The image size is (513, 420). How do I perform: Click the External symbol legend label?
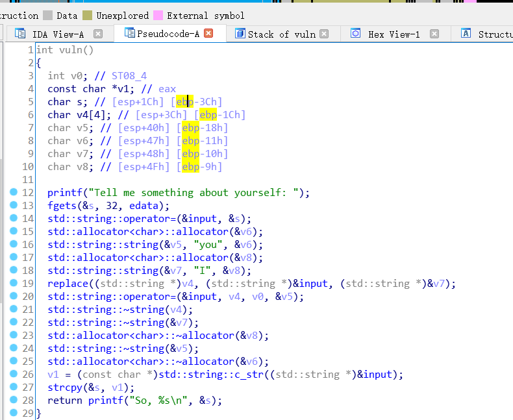pyautogui.click(x=205, y=16)
